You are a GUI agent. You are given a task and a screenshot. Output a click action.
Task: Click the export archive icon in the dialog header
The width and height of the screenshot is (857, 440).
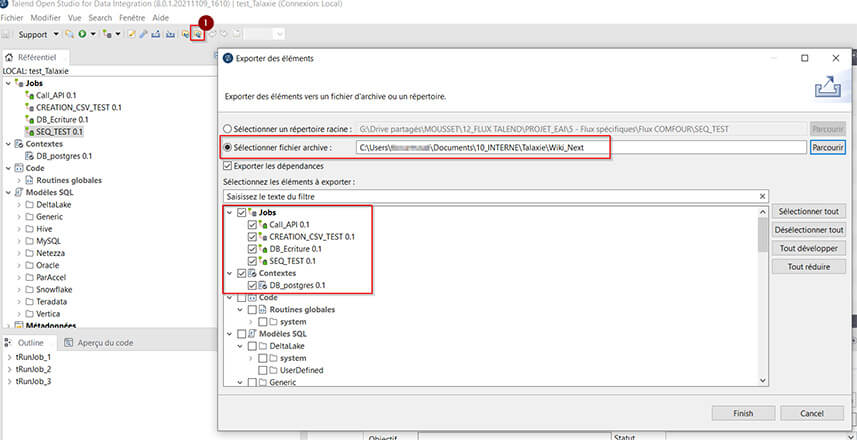827,86
